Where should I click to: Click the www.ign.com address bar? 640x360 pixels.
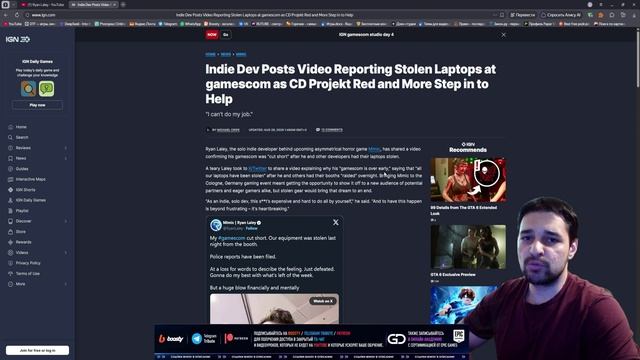(x=43, y=15)
